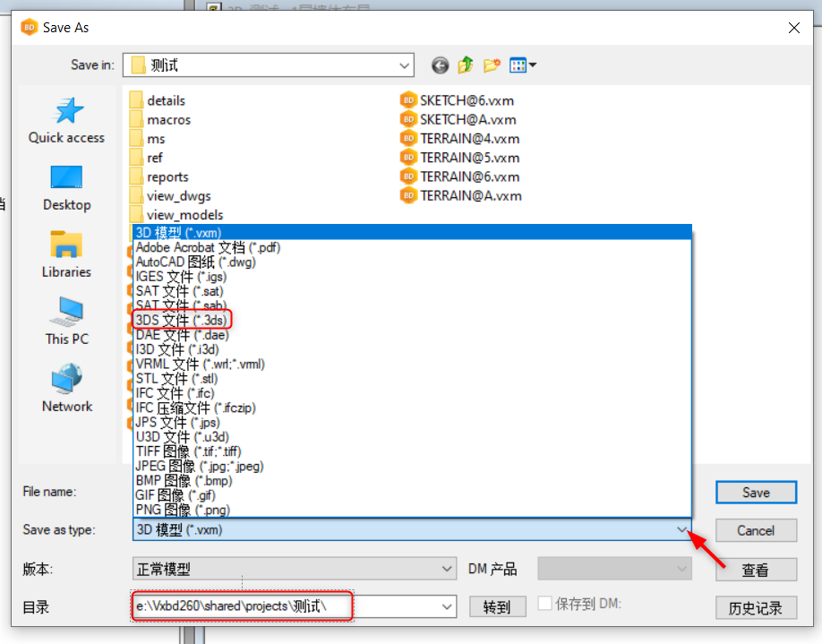Choose TIFF 图像 (*.tif;*.tiff) type
Viewport: 822px width, 644px height.
tap(412, 451)
